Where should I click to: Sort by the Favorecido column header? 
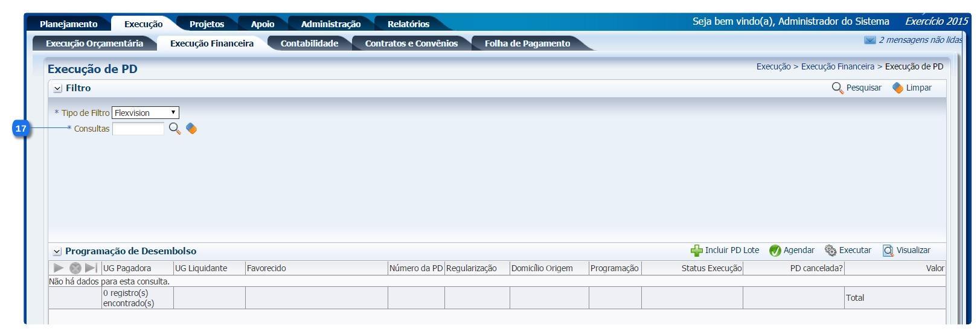[266, 268]
